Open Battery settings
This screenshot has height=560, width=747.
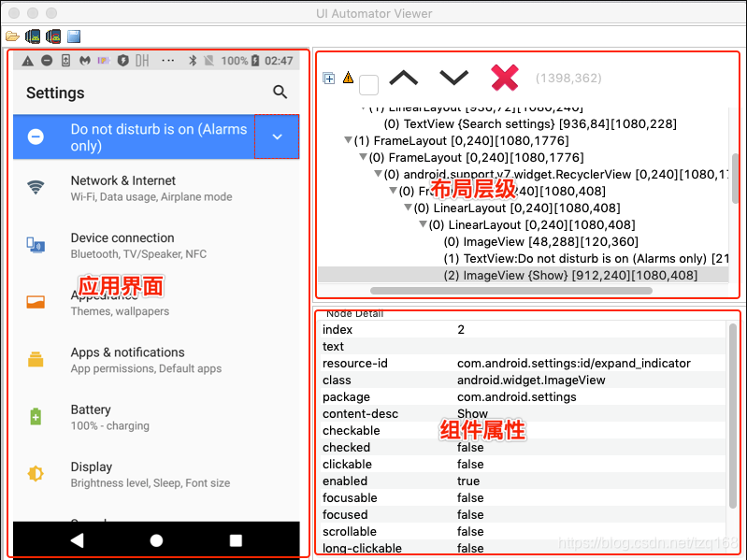156,417
